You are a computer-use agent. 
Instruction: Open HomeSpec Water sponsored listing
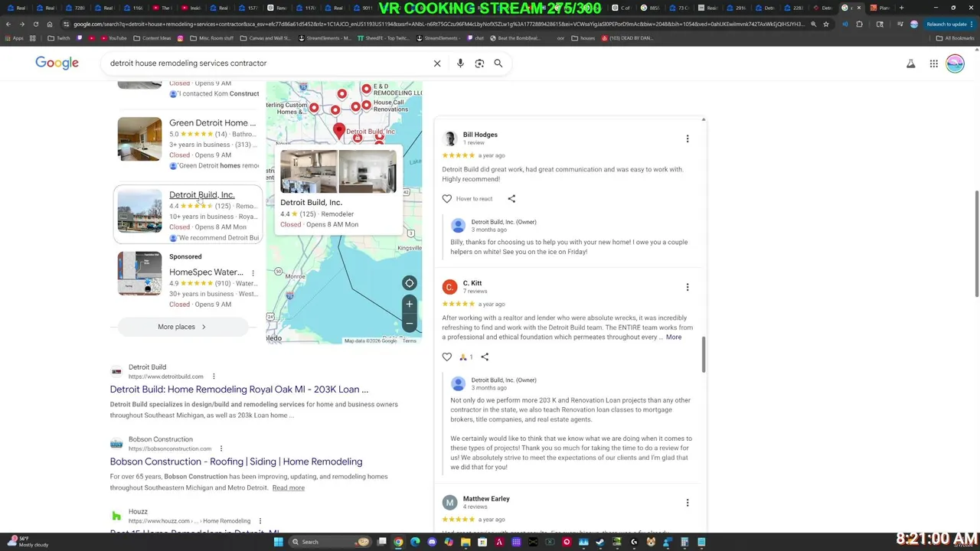[x=206, y=272]
